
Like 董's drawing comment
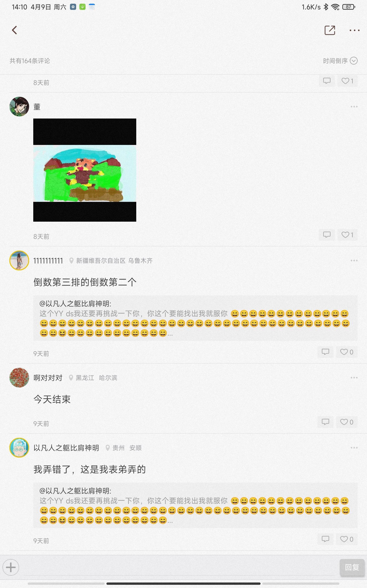click(x=347, y=235)
